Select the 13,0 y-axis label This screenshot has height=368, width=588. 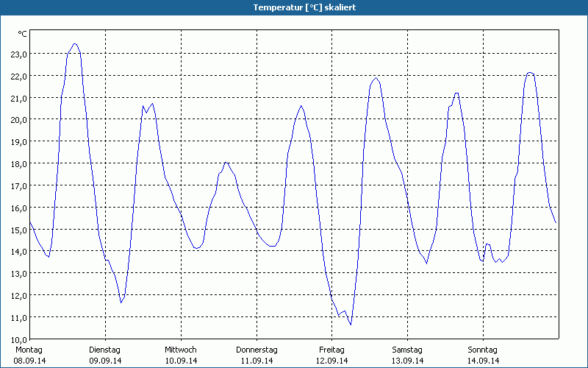point(18,274)
